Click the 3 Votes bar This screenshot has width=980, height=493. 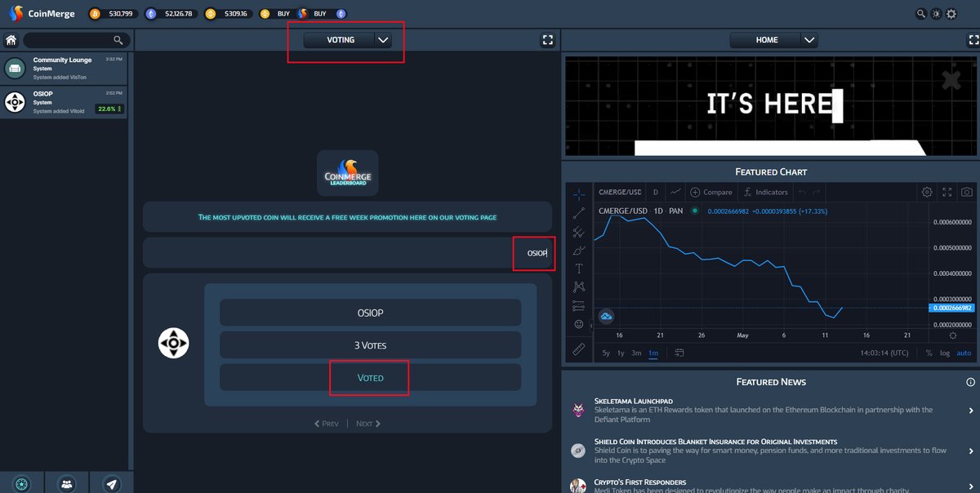coord(370,345)
